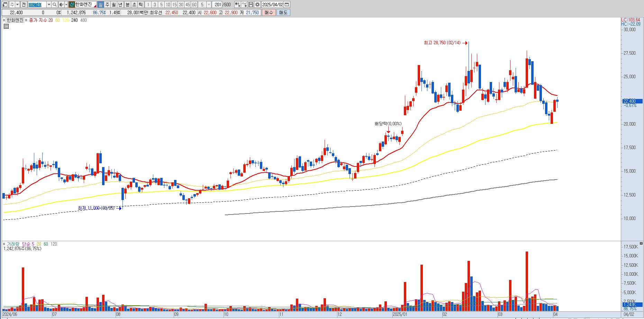Select the 60 interval button
The height and width of the screenshot is (319, 644).
pos(194,4)
